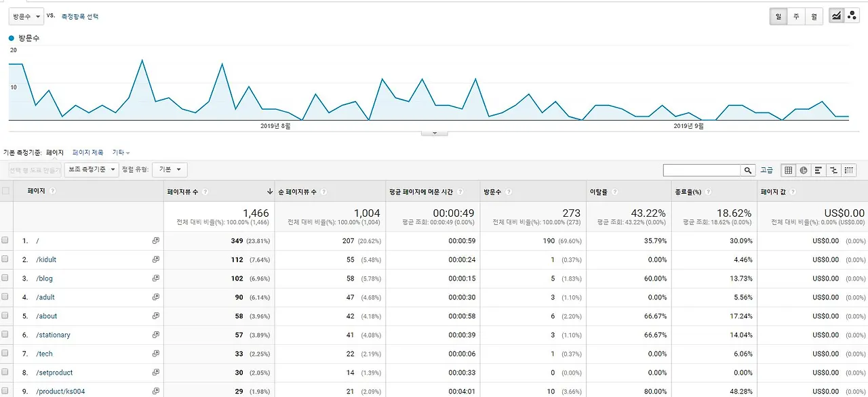Image resolution: width=868 pixels, height=397 pixels.
Task: Collapse chart with the small arrow handle
Action: 435,133
